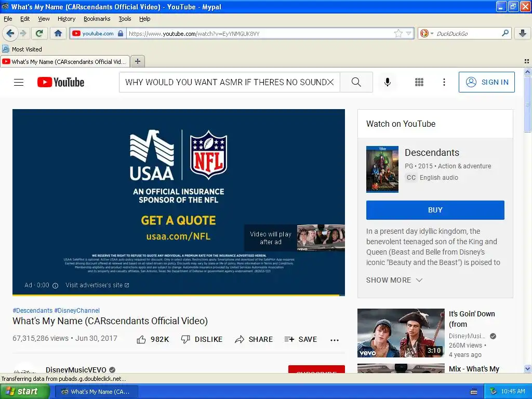Open the DisneyMusicVEVO channel name

(76, 369)
